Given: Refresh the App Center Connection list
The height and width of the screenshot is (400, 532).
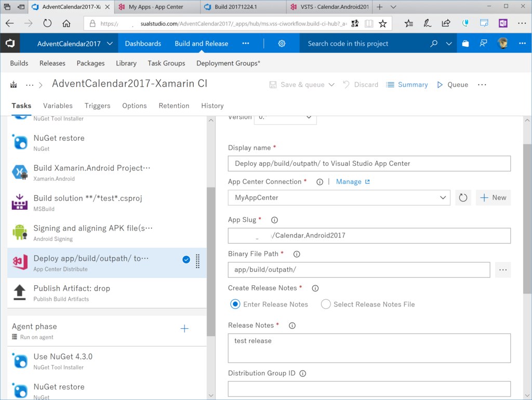Looking at the screenshot, I should coord(463,198).
